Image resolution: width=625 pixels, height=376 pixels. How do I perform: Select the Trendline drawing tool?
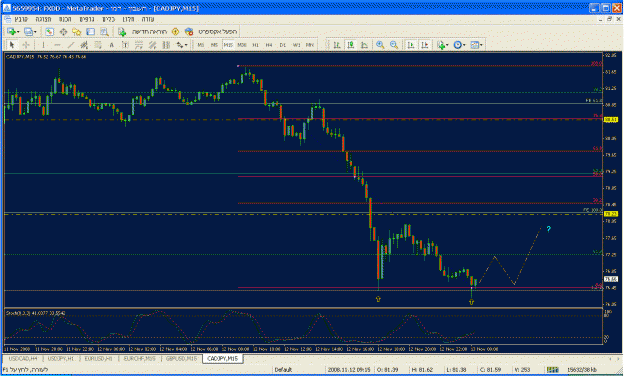[x=71, y=45]
